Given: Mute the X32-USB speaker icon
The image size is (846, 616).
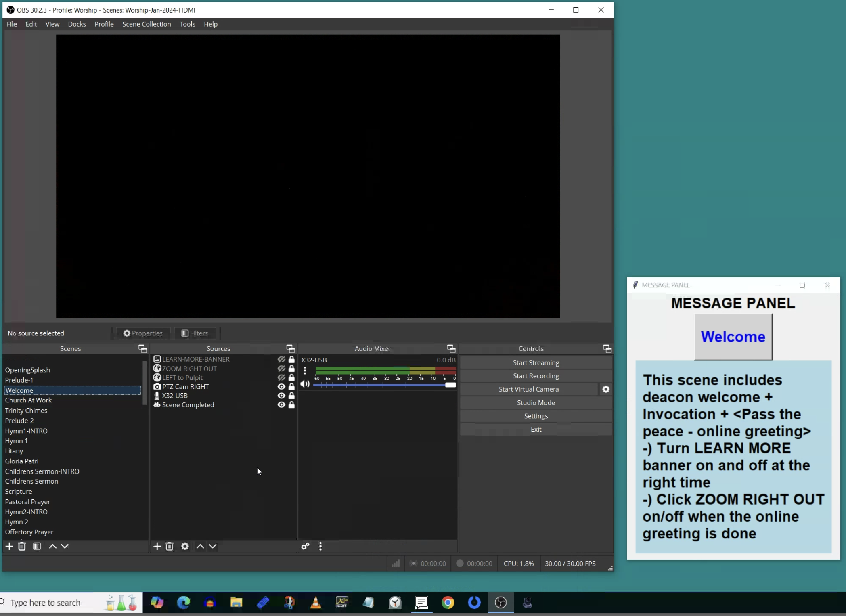Looking at the screenshot, I should coord(305,384).
